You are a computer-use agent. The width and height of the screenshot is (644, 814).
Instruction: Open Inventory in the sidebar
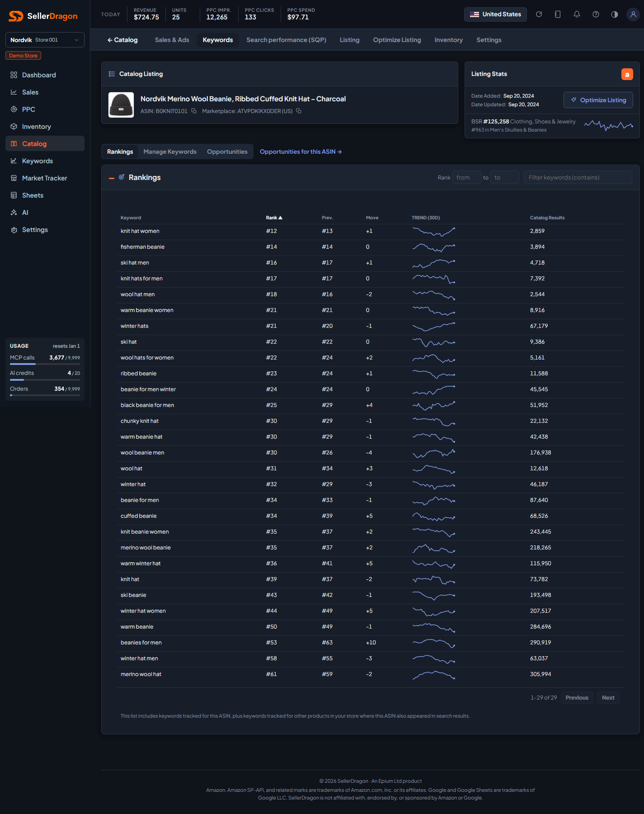[45, 127]
